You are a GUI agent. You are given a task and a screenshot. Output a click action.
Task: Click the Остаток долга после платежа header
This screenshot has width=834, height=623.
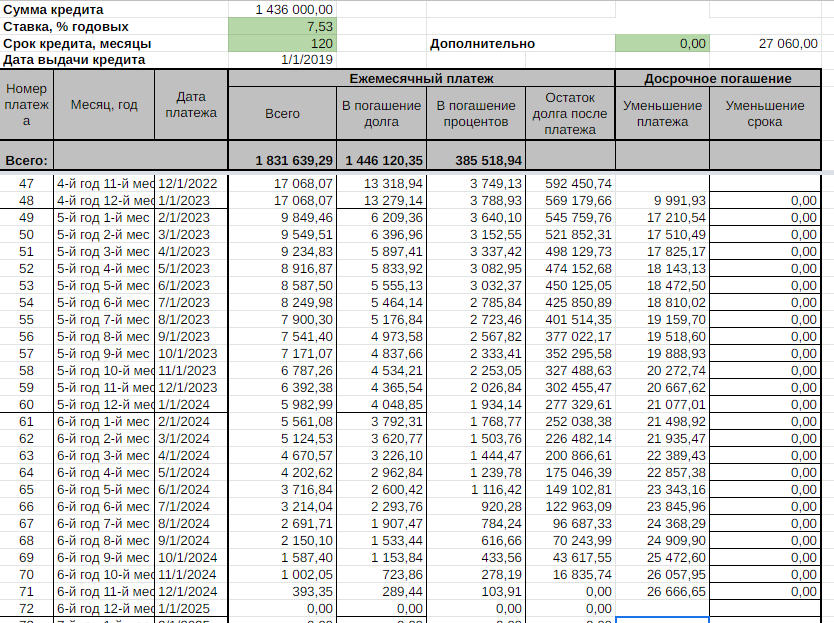(570, 114)
